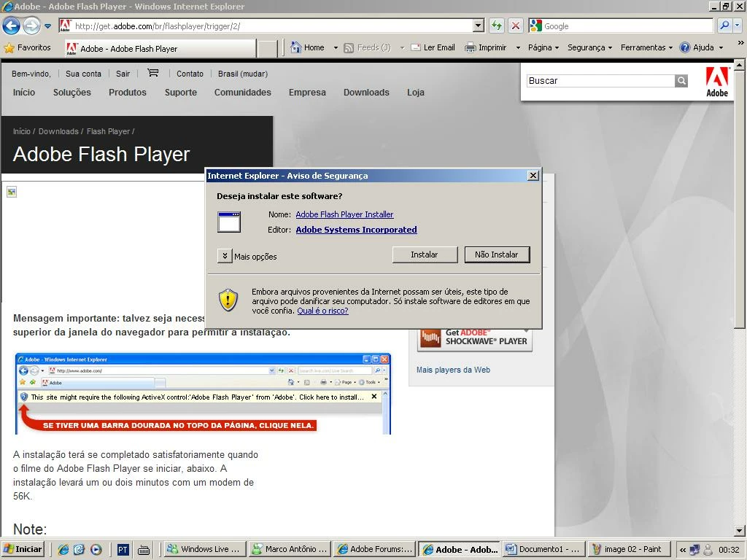Open the Loja navigation item
The width and height of the screenshot is (747, 560).
tap(415, 93)
